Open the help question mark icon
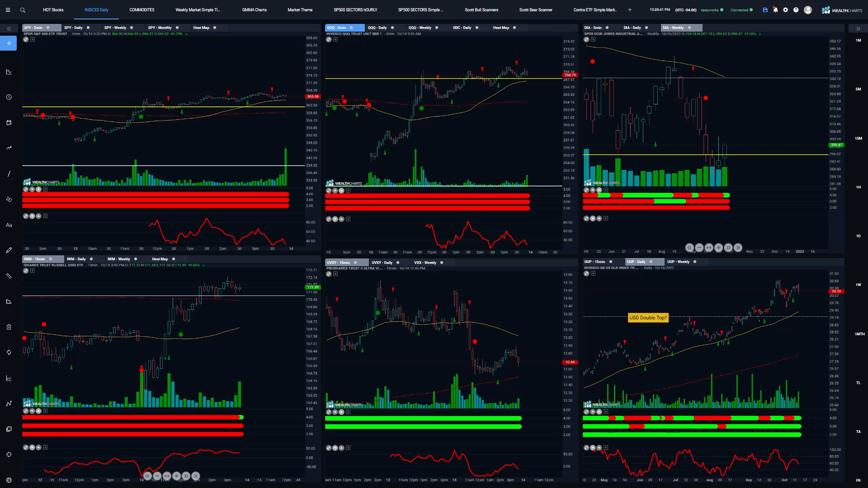The width and height of the screenshot is (868, 488). tap(796, 10)
